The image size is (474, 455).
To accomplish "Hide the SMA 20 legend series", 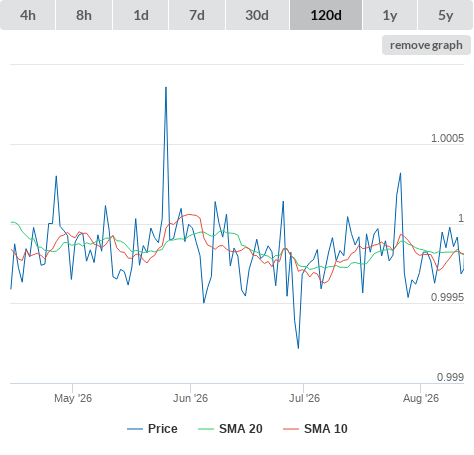I will click(x=230, y=429).
